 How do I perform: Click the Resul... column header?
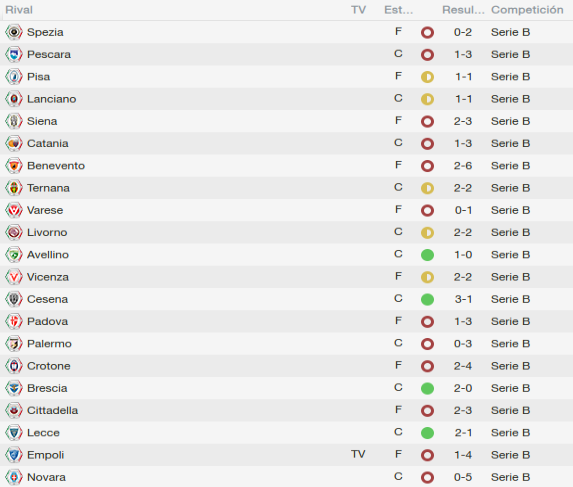463,10
